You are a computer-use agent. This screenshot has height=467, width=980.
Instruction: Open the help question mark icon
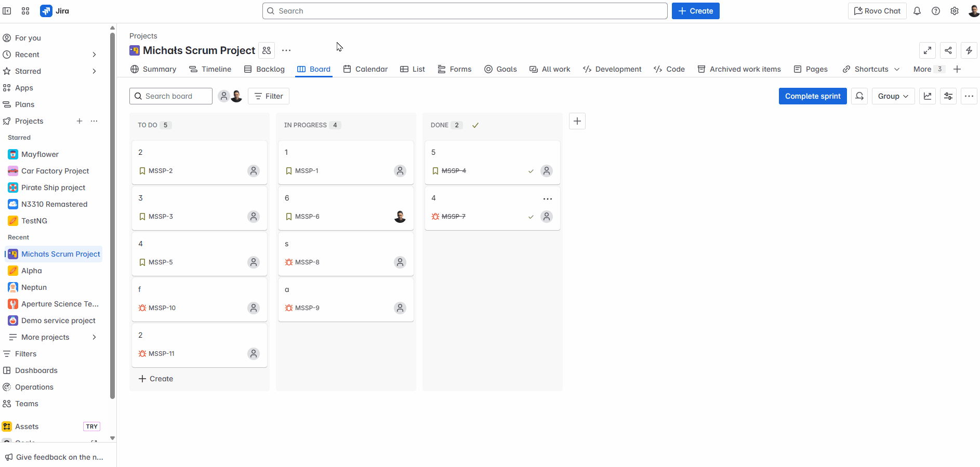[936, 11]
